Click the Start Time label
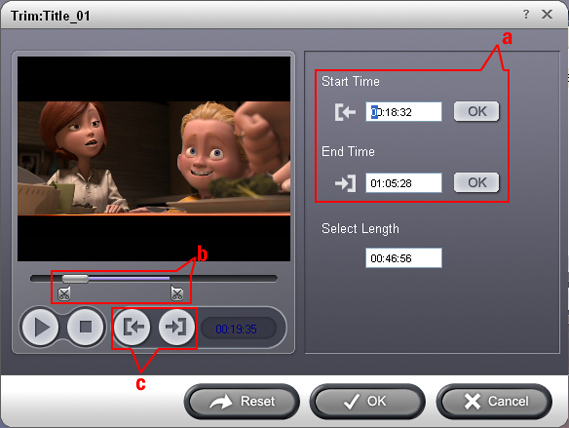Screen dimensions: 569x428 click(351, 81)
